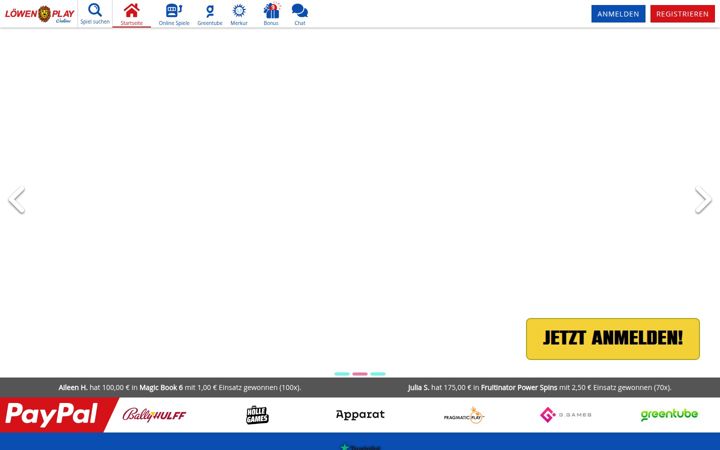Click the Löwen Play lion logo

39,14
